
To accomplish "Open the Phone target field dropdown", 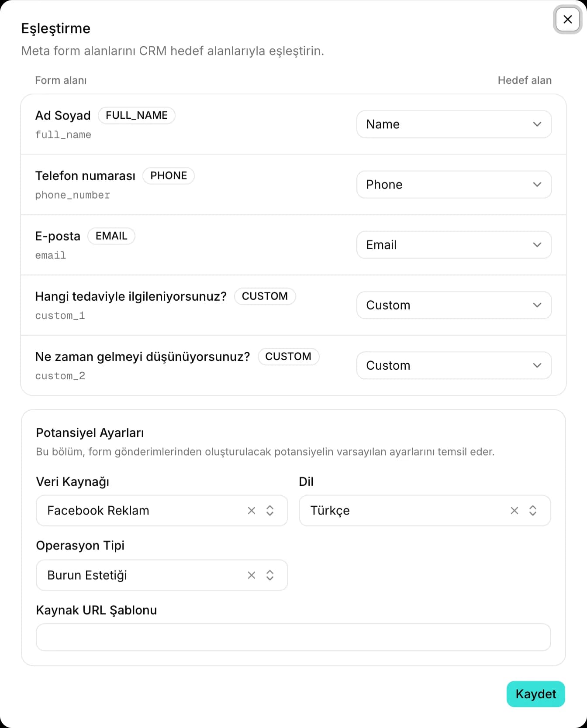I will coord(454,185).
